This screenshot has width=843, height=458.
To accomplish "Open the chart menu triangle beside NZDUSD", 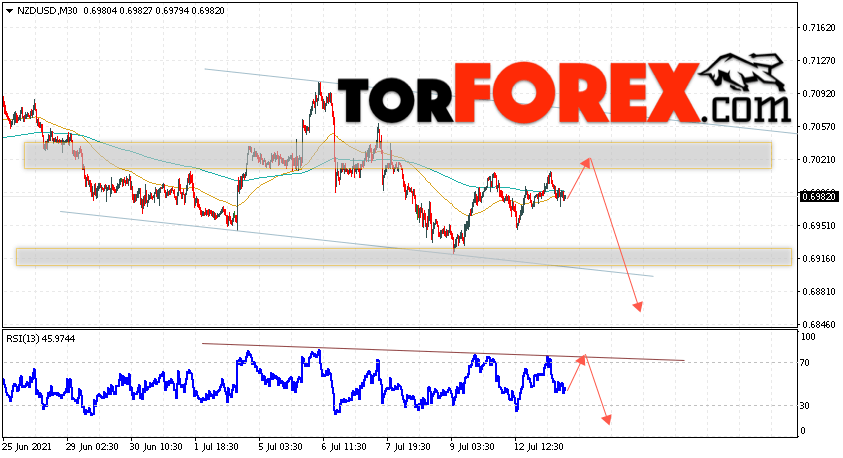I will (x=9, y=11).
